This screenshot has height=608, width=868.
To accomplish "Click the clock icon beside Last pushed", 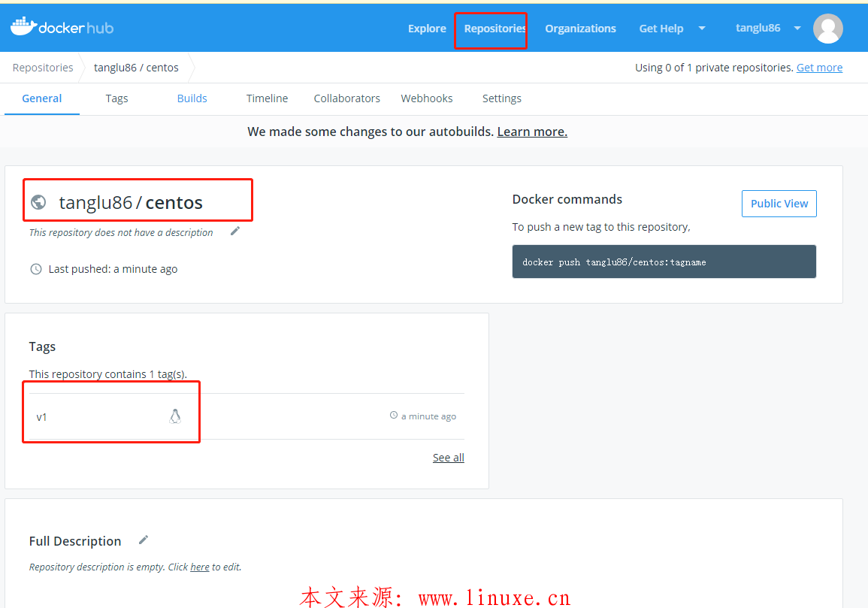I will 36,269.
